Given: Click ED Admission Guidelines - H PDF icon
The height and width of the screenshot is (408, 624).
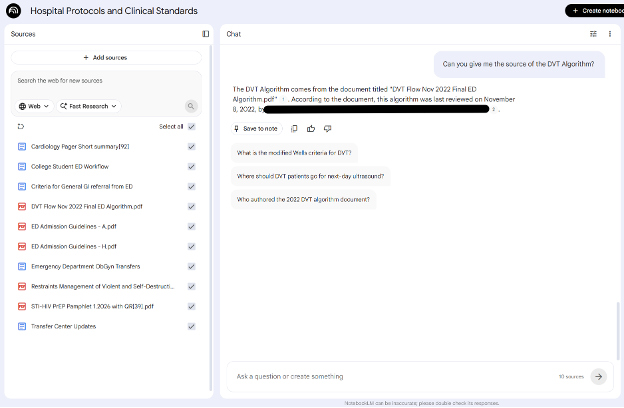Looking at the screenshot, I should pyautogui.click(x=22, y=246).
